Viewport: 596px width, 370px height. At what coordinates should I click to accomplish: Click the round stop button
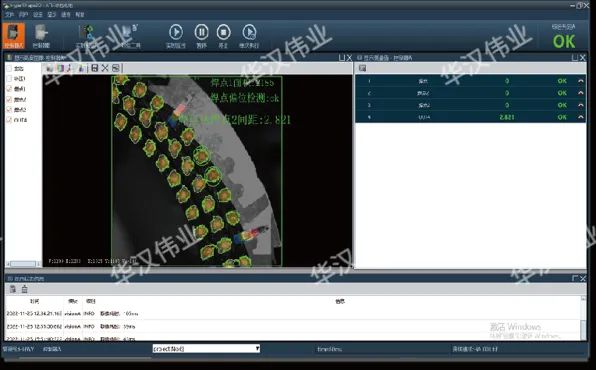tap(224, 32)
